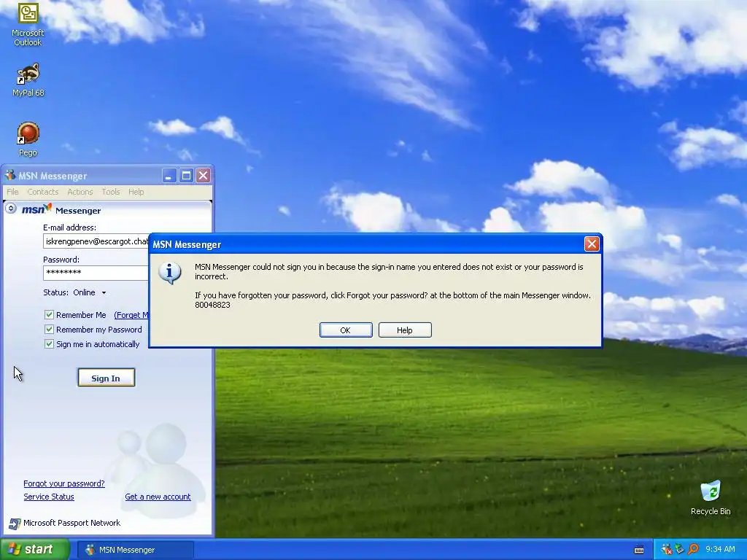Select the Recycle Bin desktop icon

[x=711, y=497]
